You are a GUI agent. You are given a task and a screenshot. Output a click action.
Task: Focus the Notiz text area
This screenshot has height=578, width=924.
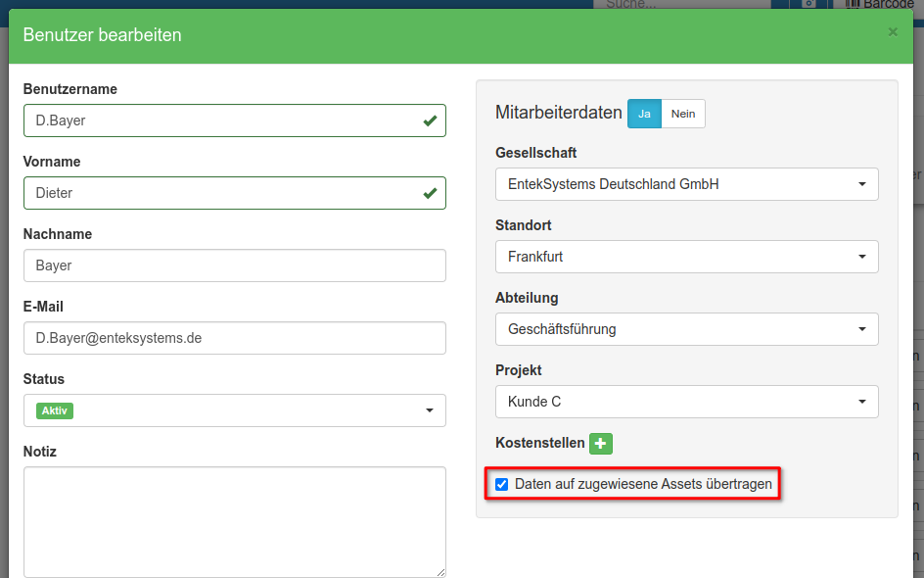click(x=235, y=521)
